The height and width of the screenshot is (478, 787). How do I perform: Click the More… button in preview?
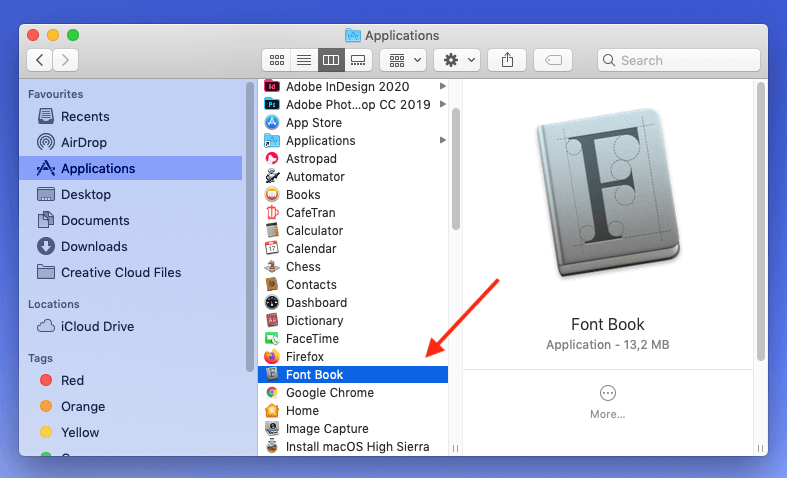pyautogui.click(x=607, y=402)
